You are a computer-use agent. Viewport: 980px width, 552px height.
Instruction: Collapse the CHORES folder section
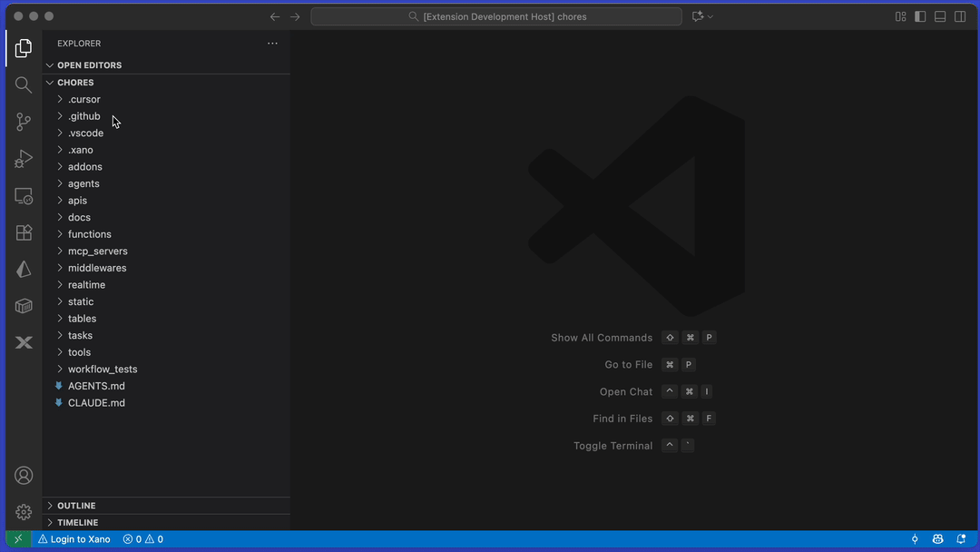(x=166, y=83)
